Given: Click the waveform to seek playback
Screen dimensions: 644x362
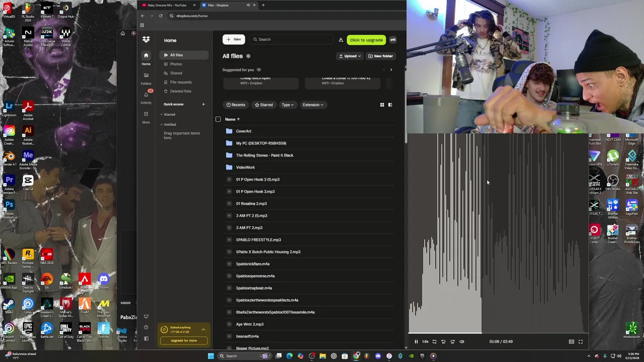Looking at the screenshot, I should [x=498, y=232].
